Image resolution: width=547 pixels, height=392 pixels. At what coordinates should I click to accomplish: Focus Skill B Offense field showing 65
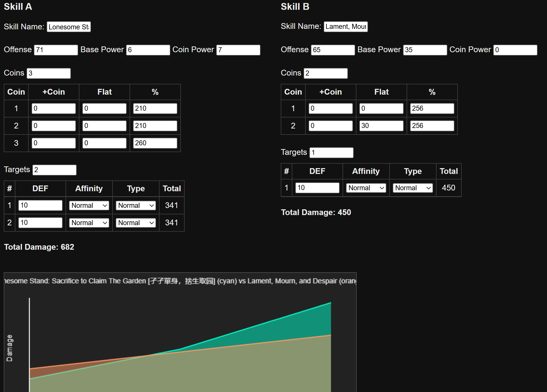[x=333, y=50]
